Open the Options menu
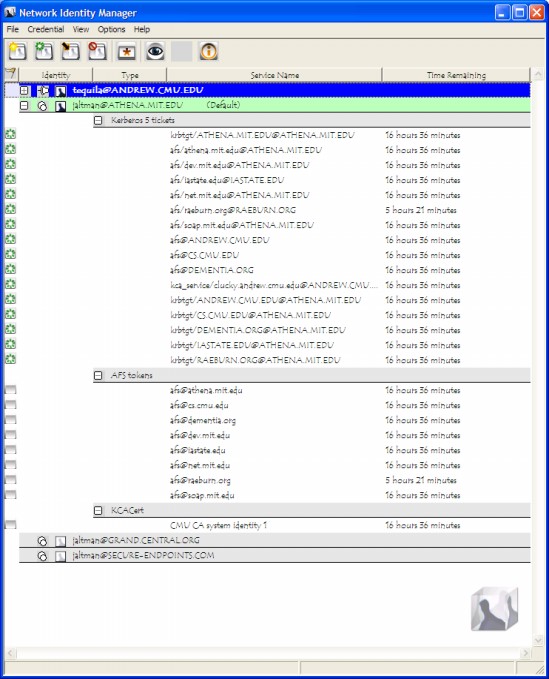Viewport: 549px width, 679px height. [111, 29]
